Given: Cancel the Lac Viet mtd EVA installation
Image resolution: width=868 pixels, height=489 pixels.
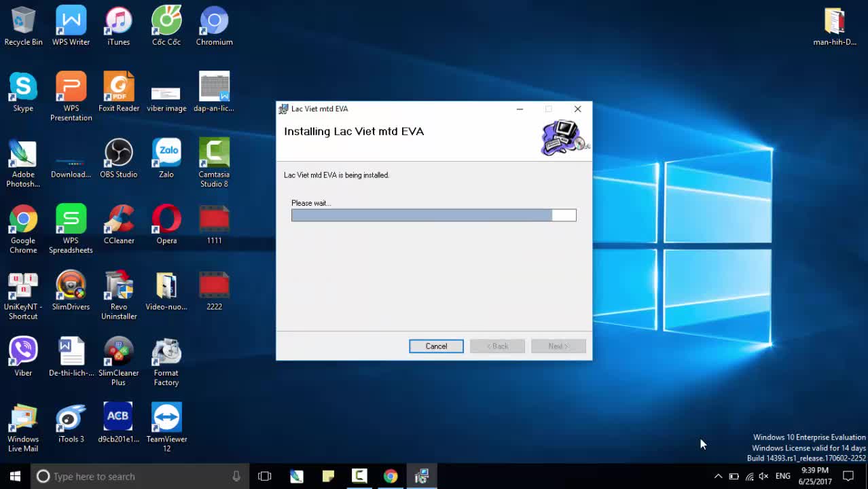Looking at the screenshot, I should (436, 346).
